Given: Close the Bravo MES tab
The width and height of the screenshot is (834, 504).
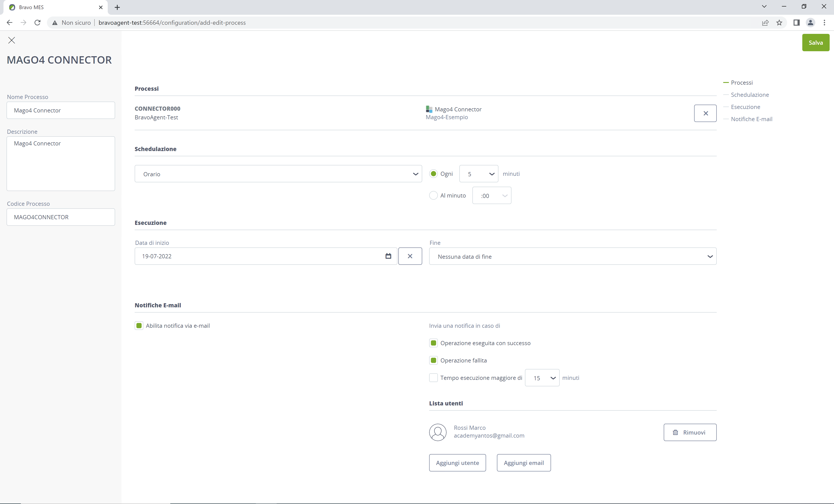Looking at the screenshot, I should tap(101, 7).
